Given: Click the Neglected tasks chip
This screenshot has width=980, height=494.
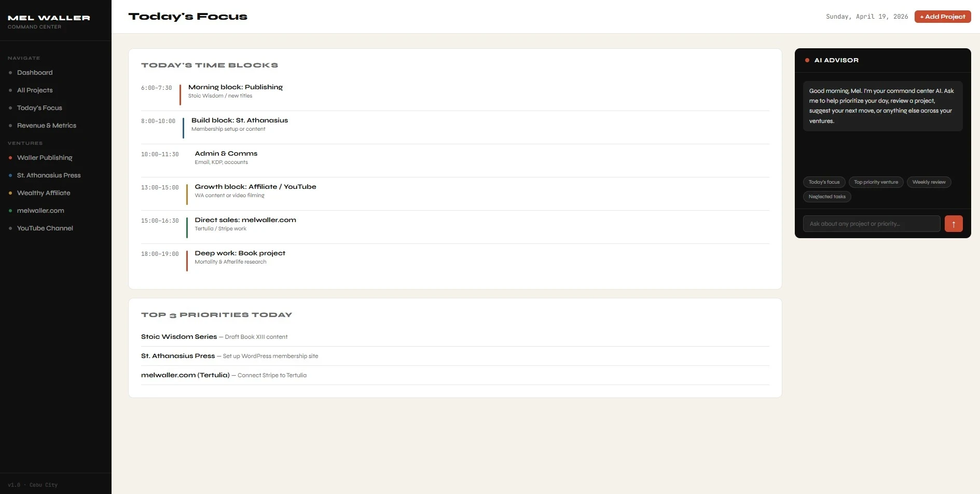Looking at the screenshot, I should pos(827,197).
